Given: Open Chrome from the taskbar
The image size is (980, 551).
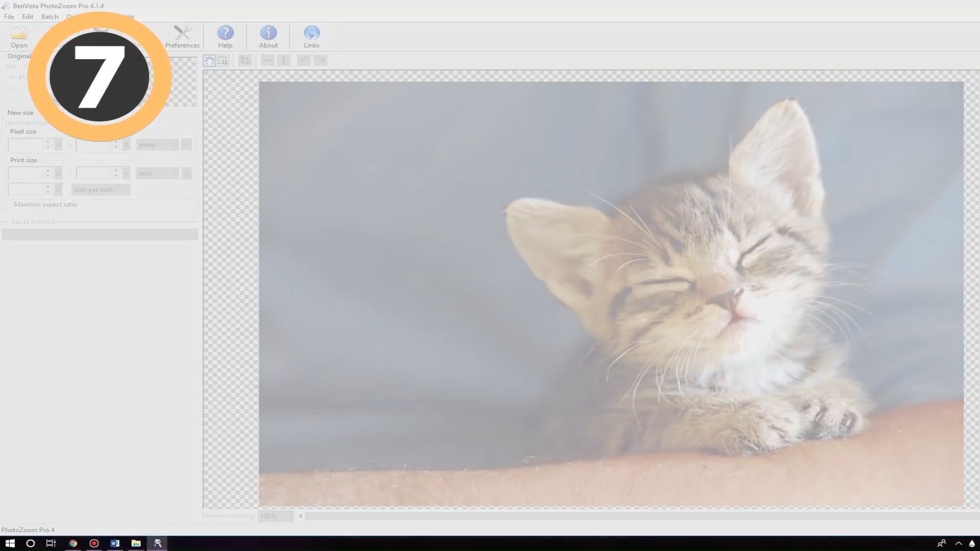Looking at the screenshot, I should 73,543.
